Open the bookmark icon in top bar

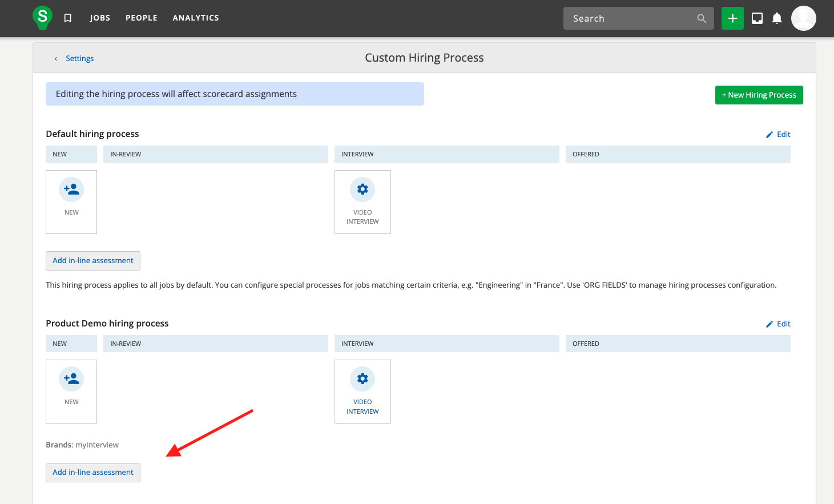pyautogui.click(x=68, y=18)
